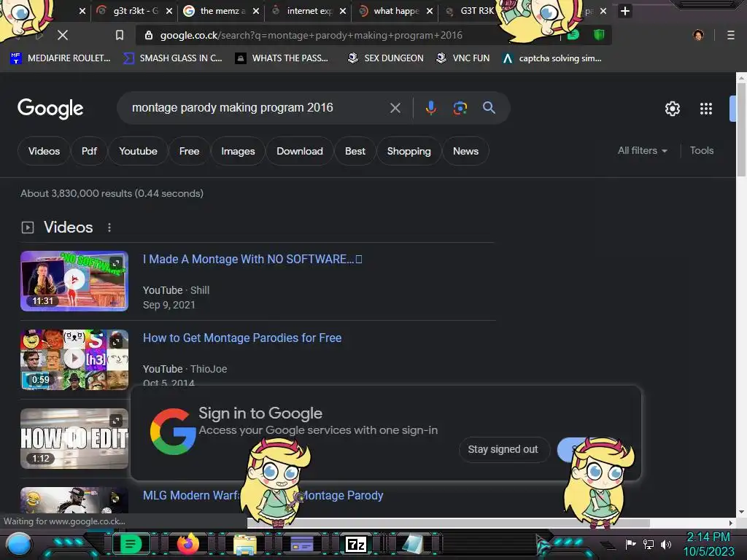Viewport: 747px width, 560px height.
Task: Open network status tray icon
Action: click(649, 544)
